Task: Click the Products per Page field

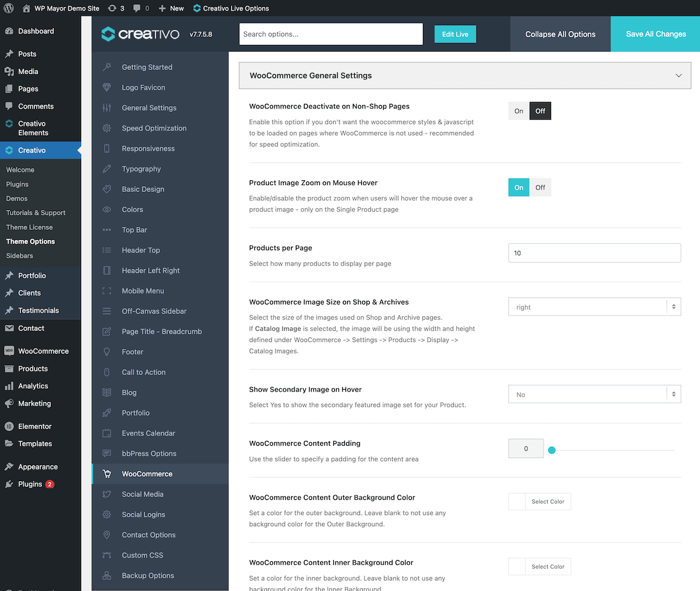Action: point(594,253)
